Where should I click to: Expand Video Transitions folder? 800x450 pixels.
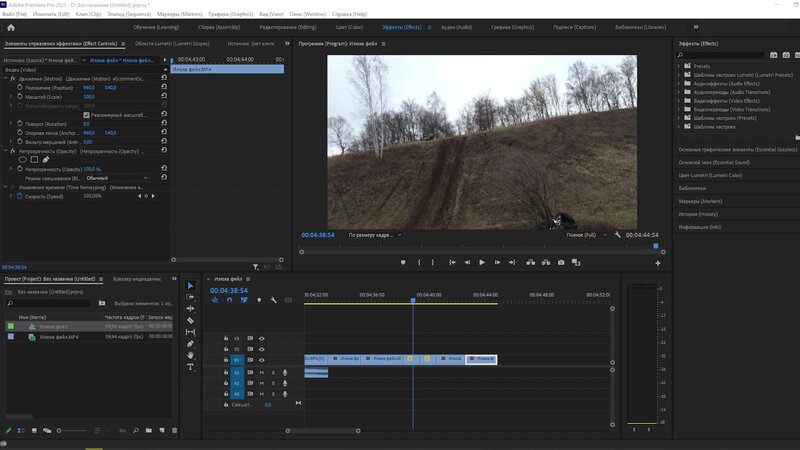[x=679, y=110]
